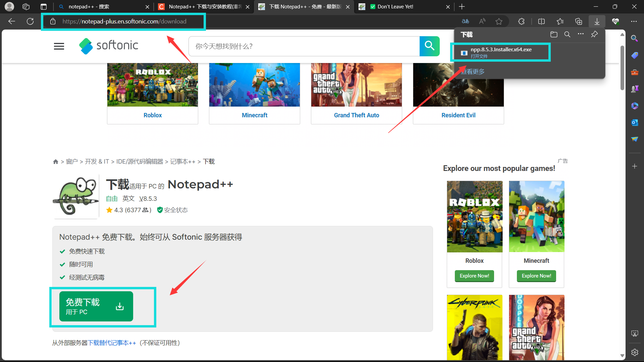Switch to the Don't Leave Yet! tab

coord(402,7)
